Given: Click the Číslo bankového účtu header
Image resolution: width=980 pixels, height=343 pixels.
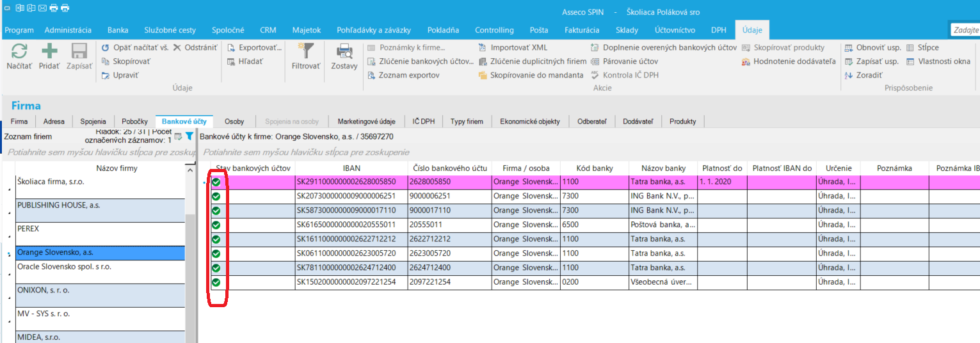Looking at the screenshot, I should [x=450, y=168].
